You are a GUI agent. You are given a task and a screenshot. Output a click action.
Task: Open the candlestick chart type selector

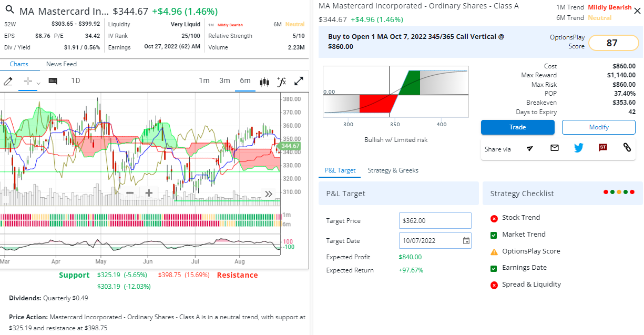264,82
